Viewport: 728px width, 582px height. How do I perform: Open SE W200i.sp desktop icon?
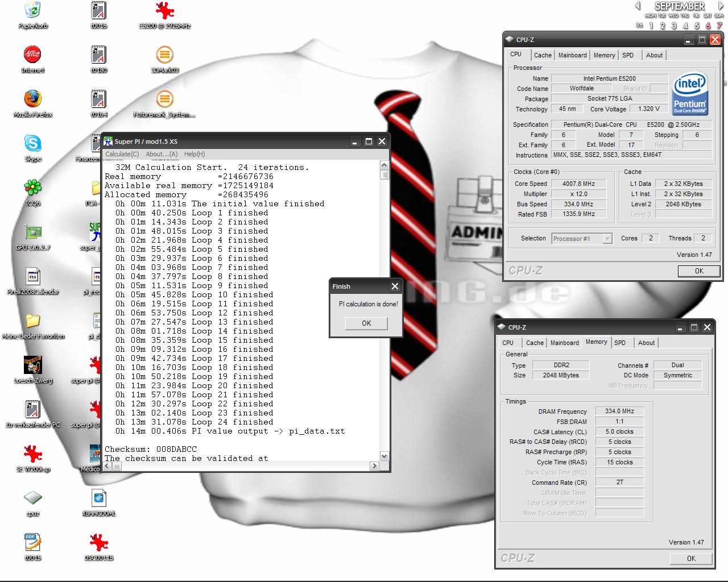tap(33, 454)
